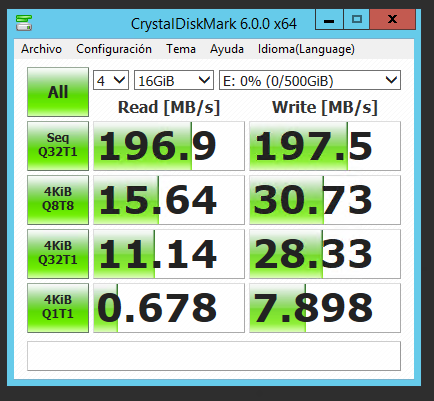Launch the 4KiB Q32T1 test

(58, 254)
